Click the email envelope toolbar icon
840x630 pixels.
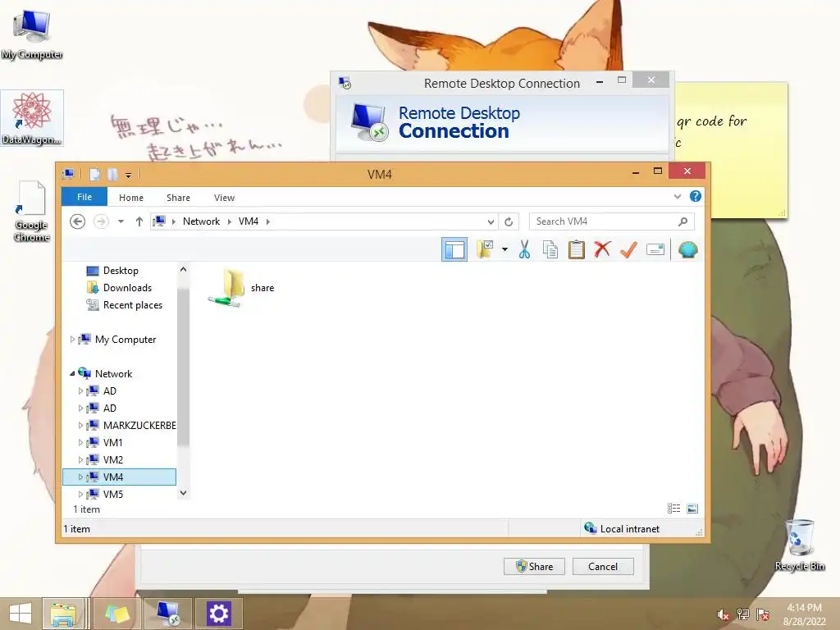click(655, 249)
